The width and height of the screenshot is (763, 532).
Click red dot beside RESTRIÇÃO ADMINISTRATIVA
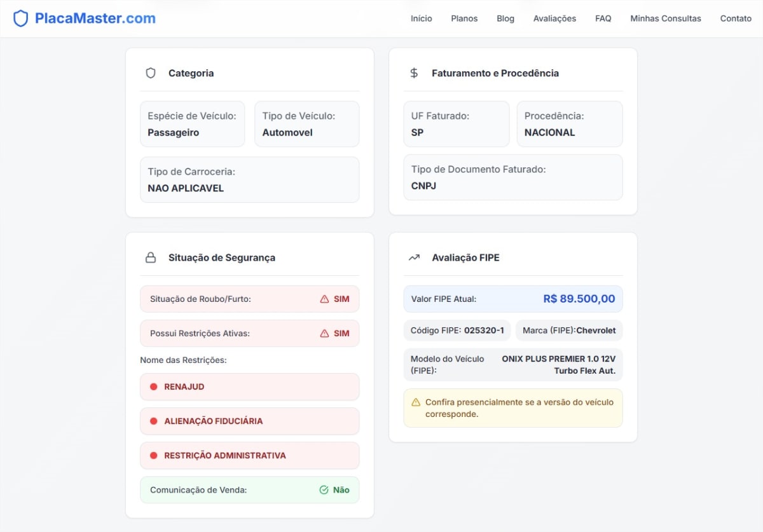153,455
